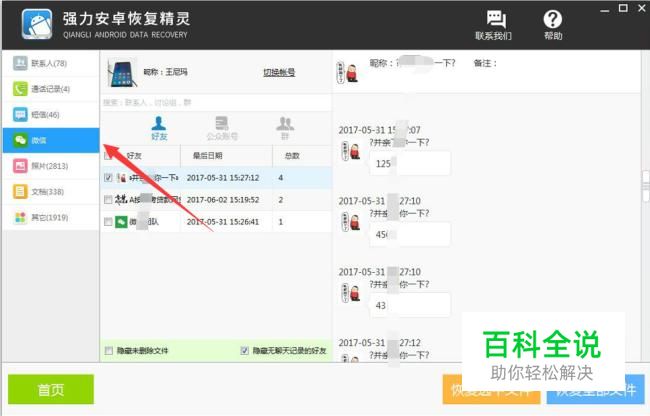Viewport: 650px width, 416px height.
Task: Check the friend row dated 2017-06-02 15:19:52
Action: pyautogui.click(x=108, y=200)
